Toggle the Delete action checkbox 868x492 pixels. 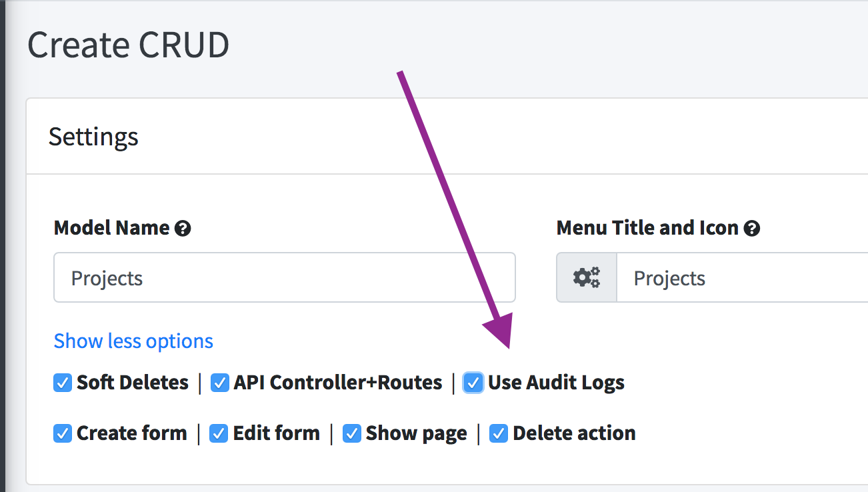[498, 433]
